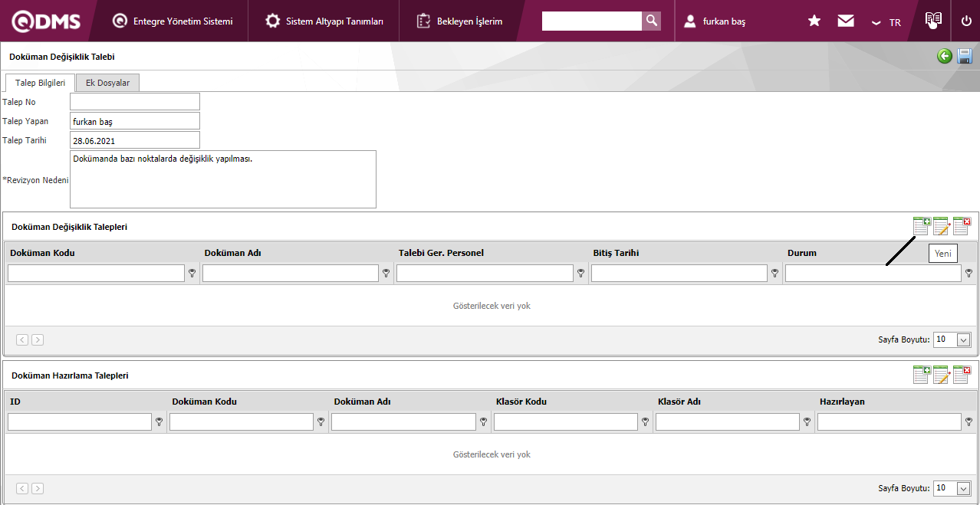Click the power logout icon

pyautogui.click(x=966, y=21)
